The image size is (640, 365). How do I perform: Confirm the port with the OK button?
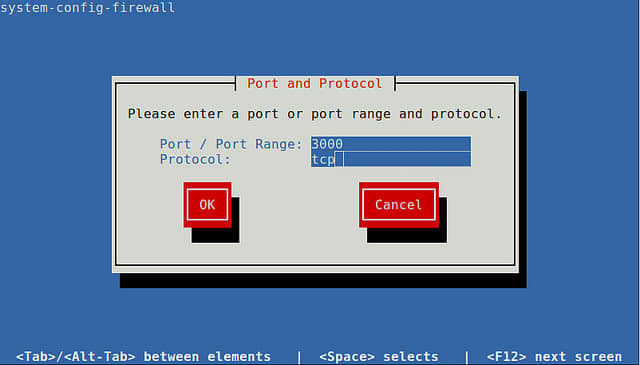[x=207, y=205]
